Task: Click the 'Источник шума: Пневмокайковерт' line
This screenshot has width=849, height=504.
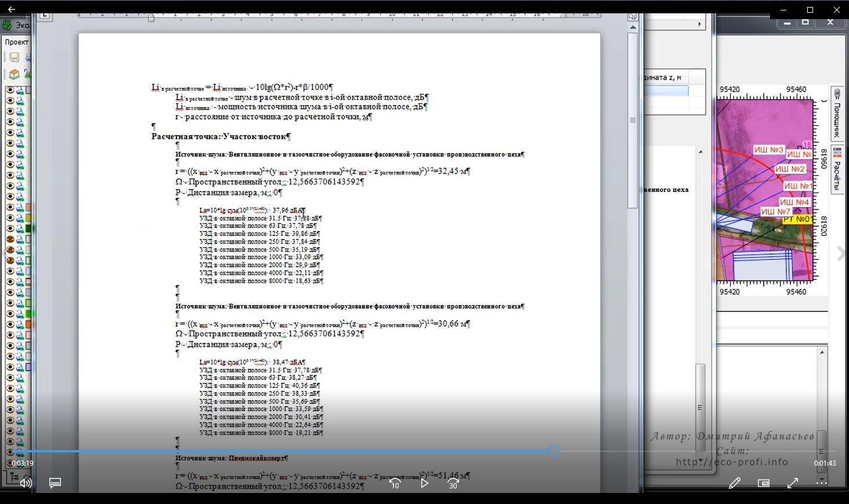Action: point(232,458)
